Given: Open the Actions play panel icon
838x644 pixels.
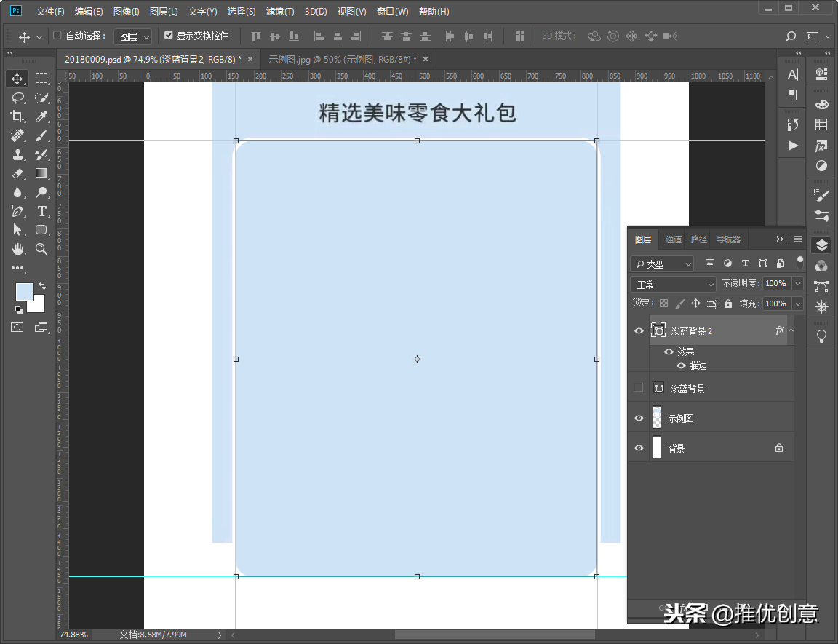Looking at the screenshot, I should tap(793, 146).
